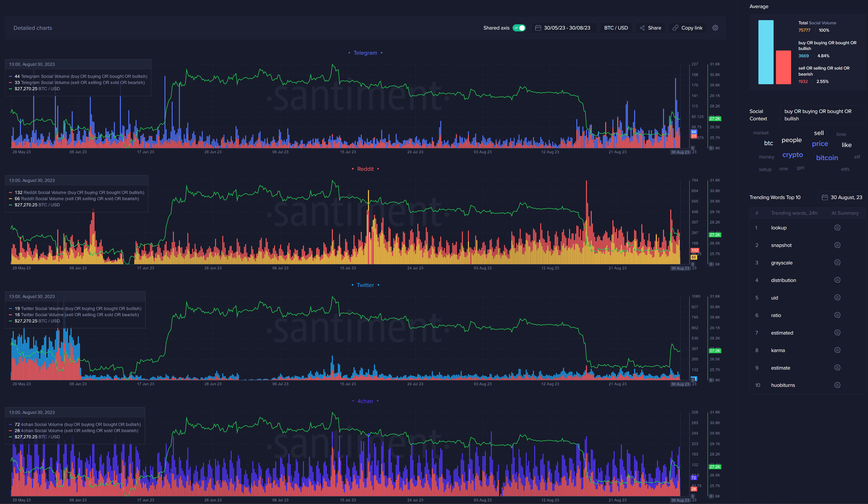Open AI summary icon for lookup
Viewport: 868px width, 504px height.
click(x=837, y=228)
